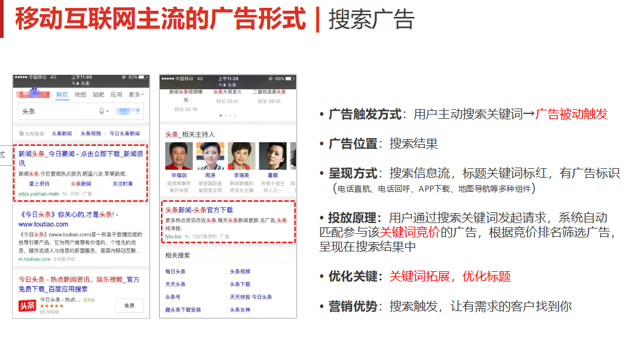Open video 新闻头条视频曝光 with duration 02:16
This screenshot has height=343, width=644.
coord(186,101)
